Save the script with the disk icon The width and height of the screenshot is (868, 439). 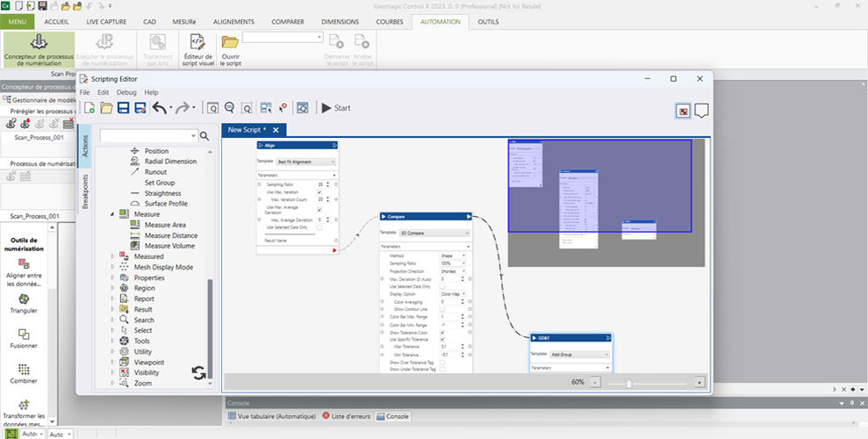click(x=124, y=108)
